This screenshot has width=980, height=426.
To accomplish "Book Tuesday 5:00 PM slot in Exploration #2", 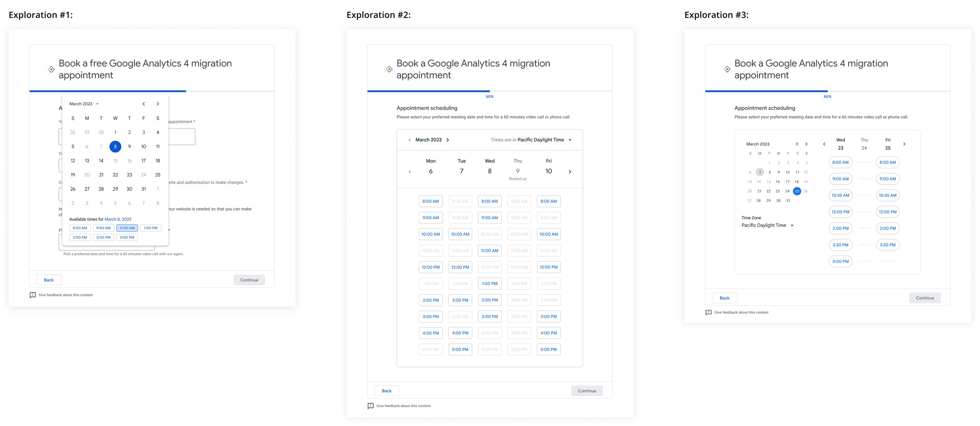I will 460,350.
